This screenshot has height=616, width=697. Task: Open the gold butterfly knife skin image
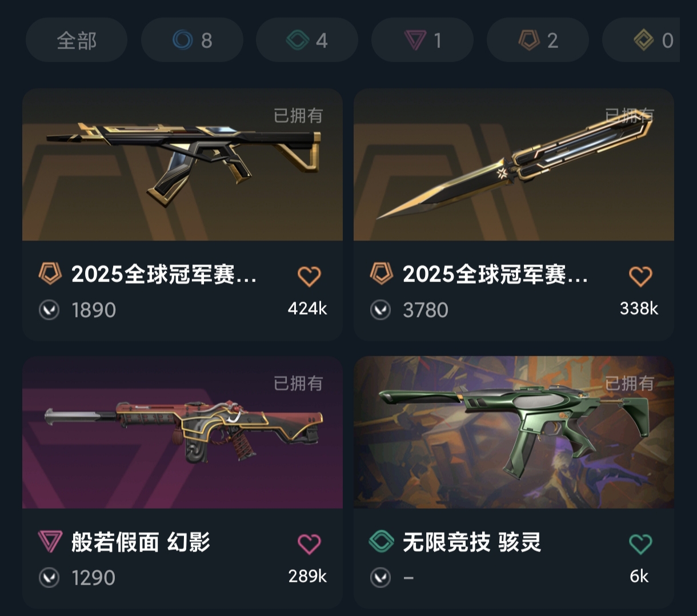tap(514, 164)
